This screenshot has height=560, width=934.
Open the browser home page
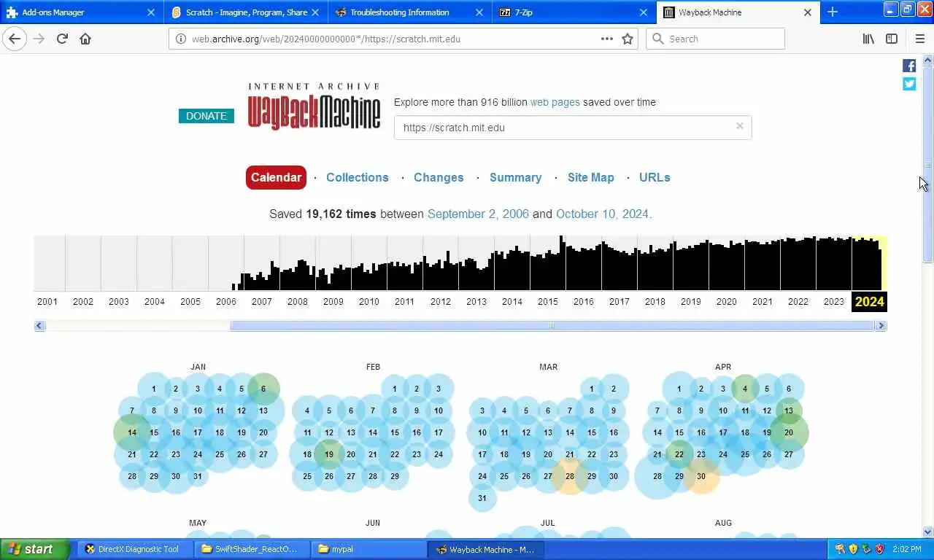click(x=85, y=39)
